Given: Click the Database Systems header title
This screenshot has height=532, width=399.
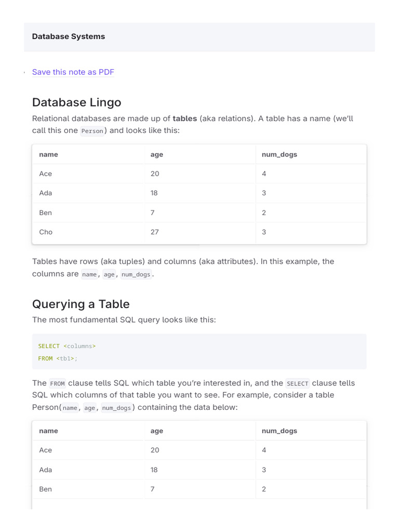Looking at the screenshot, I should point(69,36).
